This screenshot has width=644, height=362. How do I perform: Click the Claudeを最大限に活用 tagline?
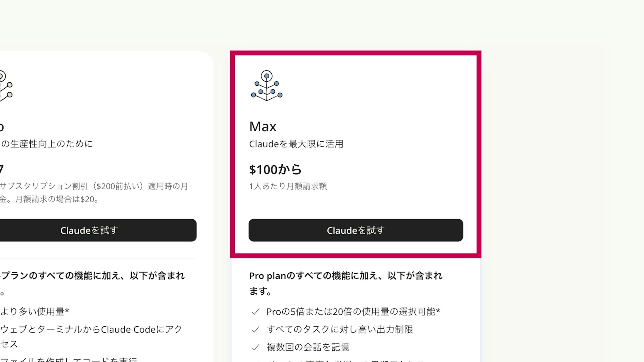[x=296, y=144]
